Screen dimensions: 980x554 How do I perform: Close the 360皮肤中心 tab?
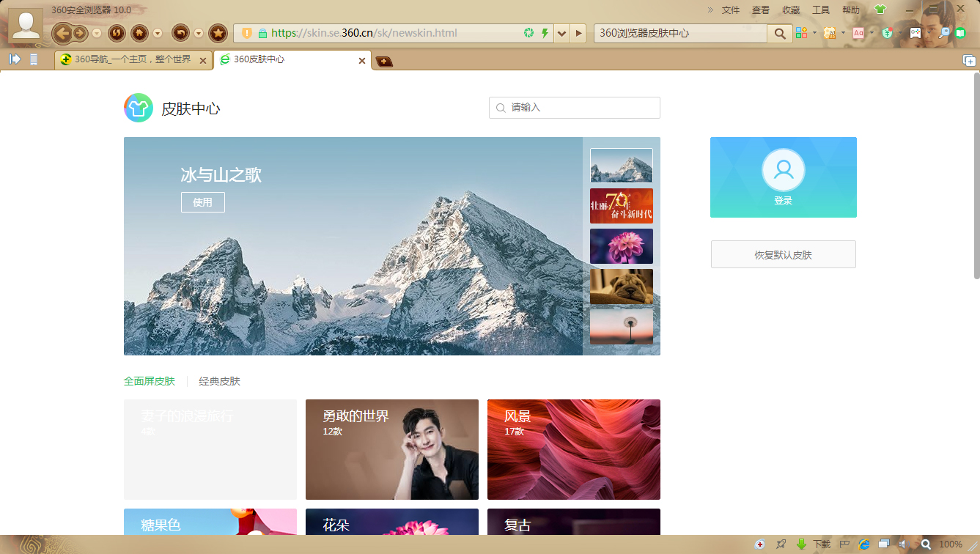pyautogui.click(x=361, y=61)
